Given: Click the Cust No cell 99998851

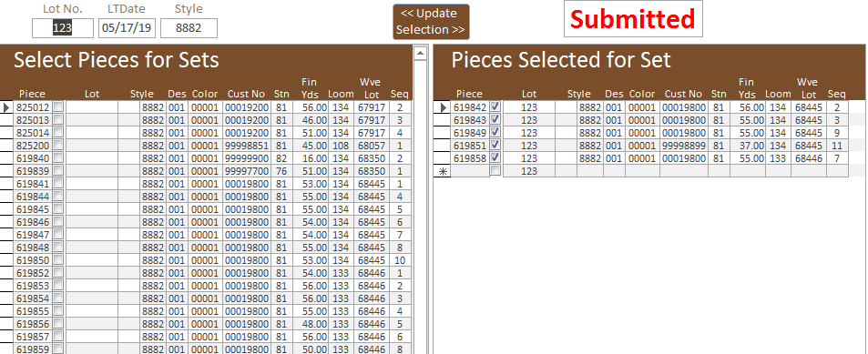Looking at the screenshot, I should tap(247, 146).
